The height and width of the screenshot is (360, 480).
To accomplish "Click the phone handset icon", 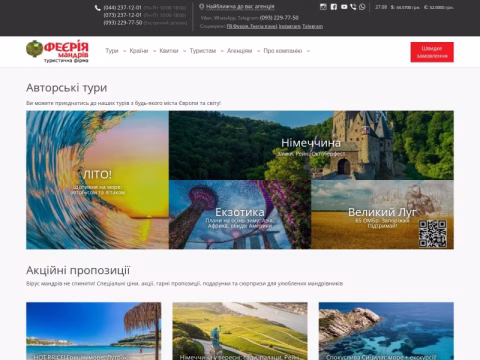I will pos(98,8).
